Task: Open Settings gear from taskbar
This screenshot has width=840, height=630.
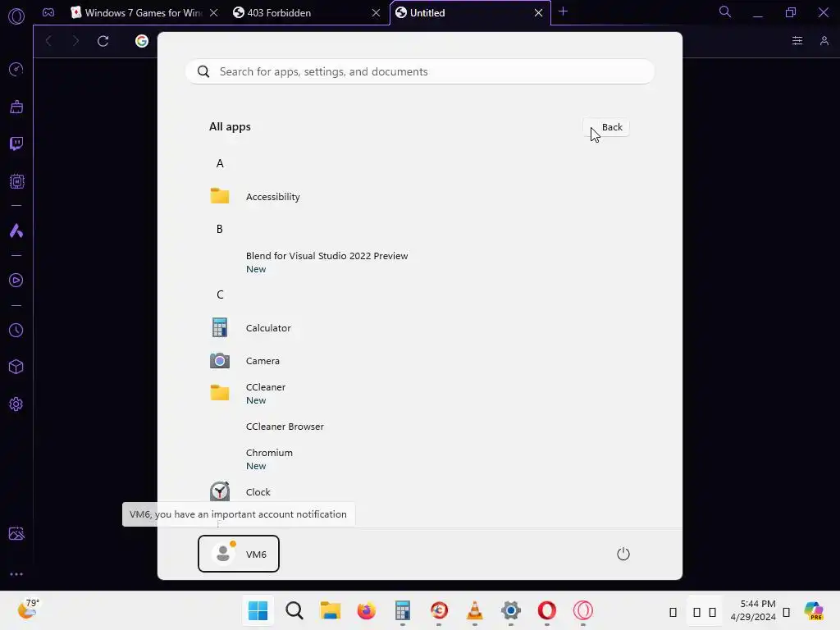Action: tap(510, 610)
